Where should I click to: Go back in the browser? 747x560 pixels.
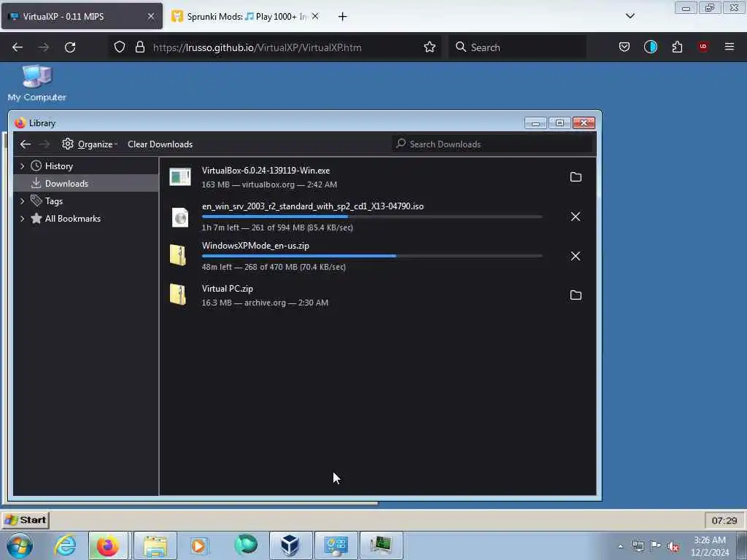tap(18, 47)
